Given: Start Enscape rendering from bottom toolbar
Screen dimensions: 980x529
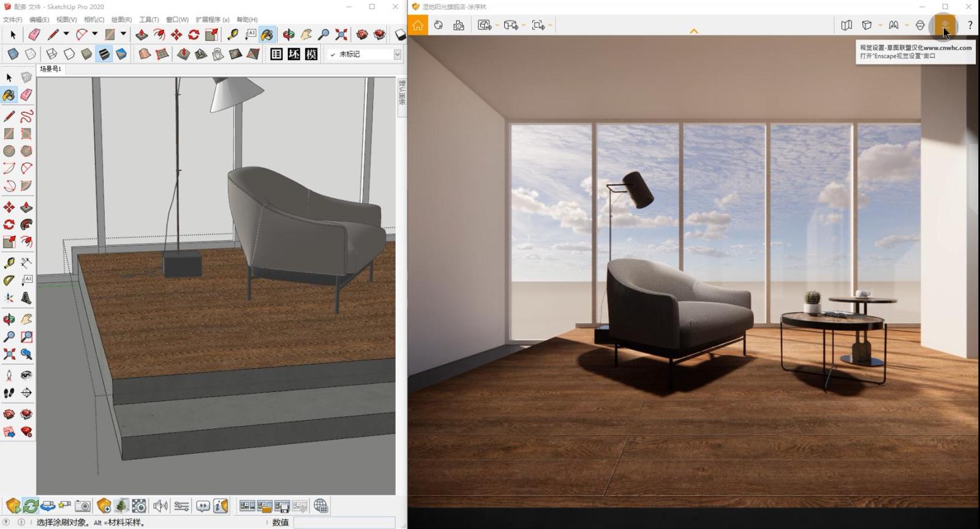Looking at the screenshot, I should [x=13, y=506].
